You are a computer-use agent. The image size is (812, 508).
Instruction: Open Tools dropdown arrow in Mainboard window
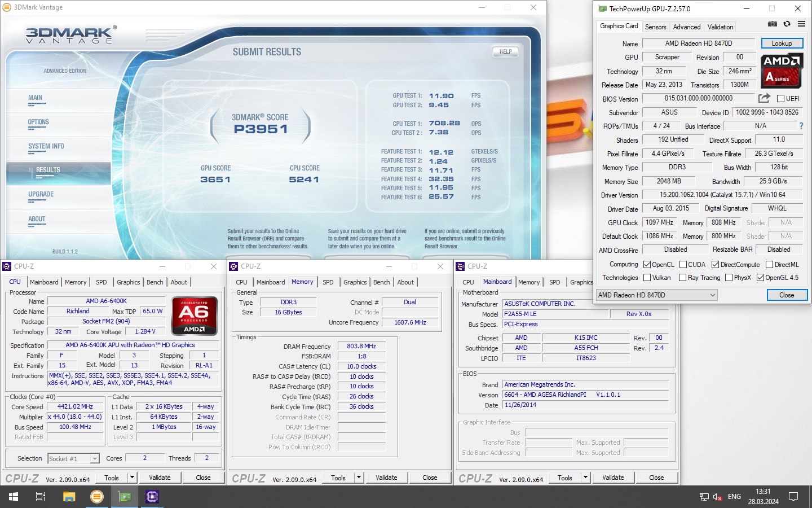[x=585, y=478]
